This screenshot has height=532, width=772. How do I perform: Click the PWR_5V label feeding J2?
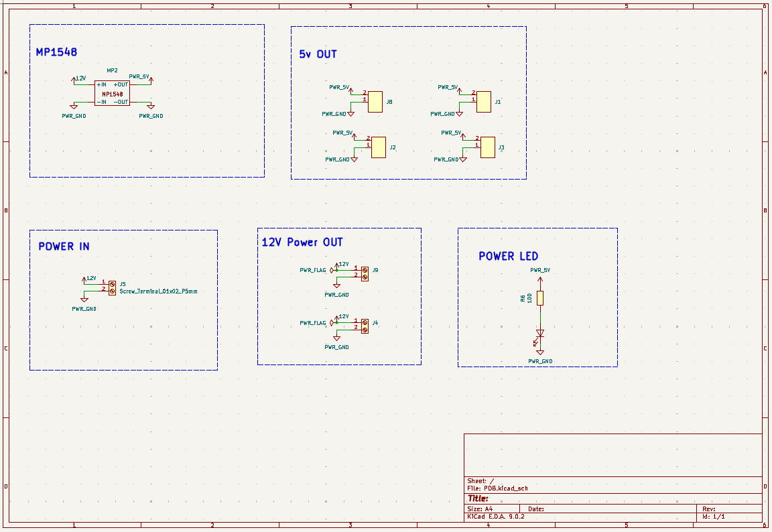point(342,133)
